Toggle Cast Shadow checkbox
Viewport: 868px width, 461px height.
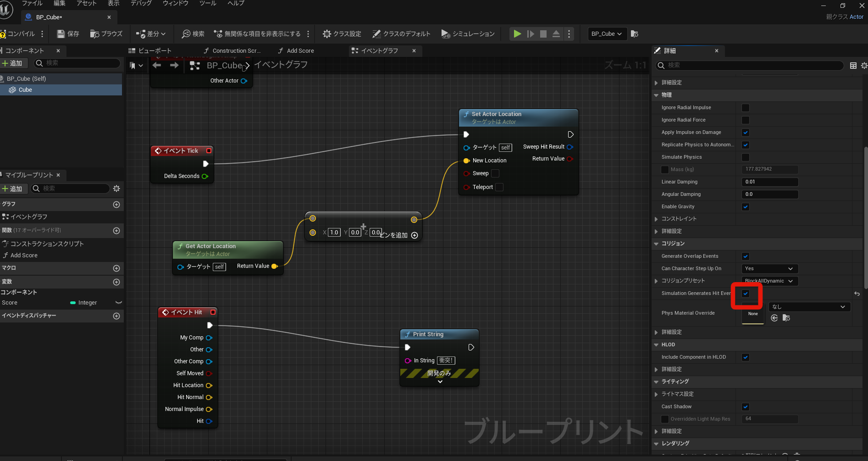click(x=746, y=407)
